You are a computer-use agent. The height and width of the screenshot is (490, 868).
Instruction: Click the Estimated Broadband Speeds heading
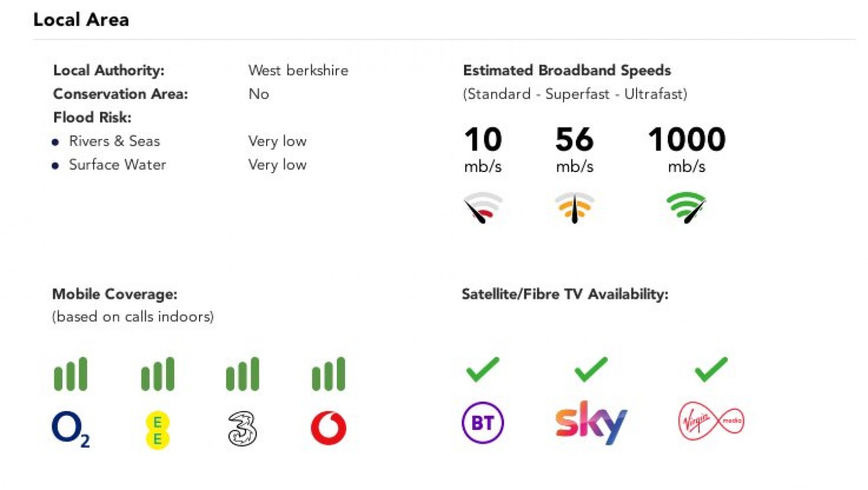(x=567, y=71)
